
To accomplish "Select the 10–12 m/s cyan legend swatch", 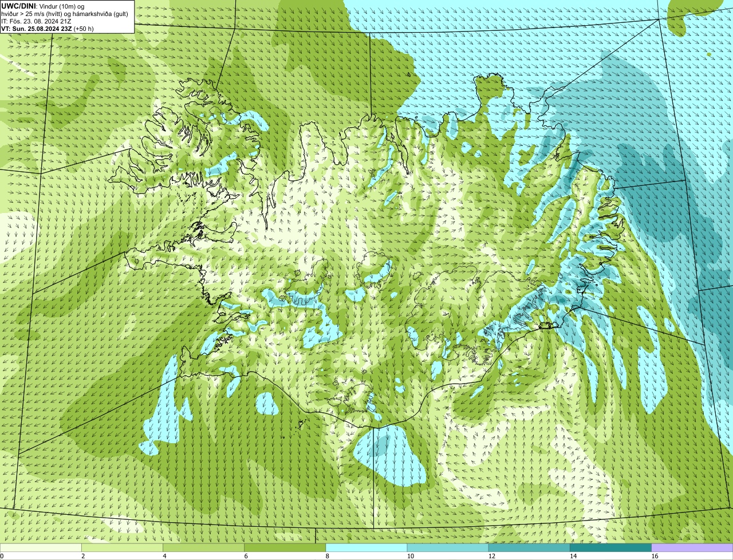I will coord(448,547).
